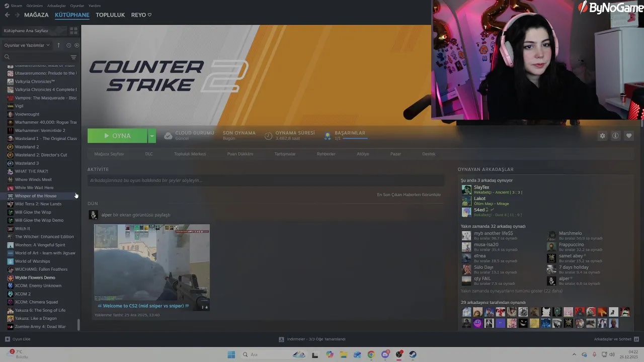Open DLC page link
Viewport: 644px width, 362px height.
(149, 154)
